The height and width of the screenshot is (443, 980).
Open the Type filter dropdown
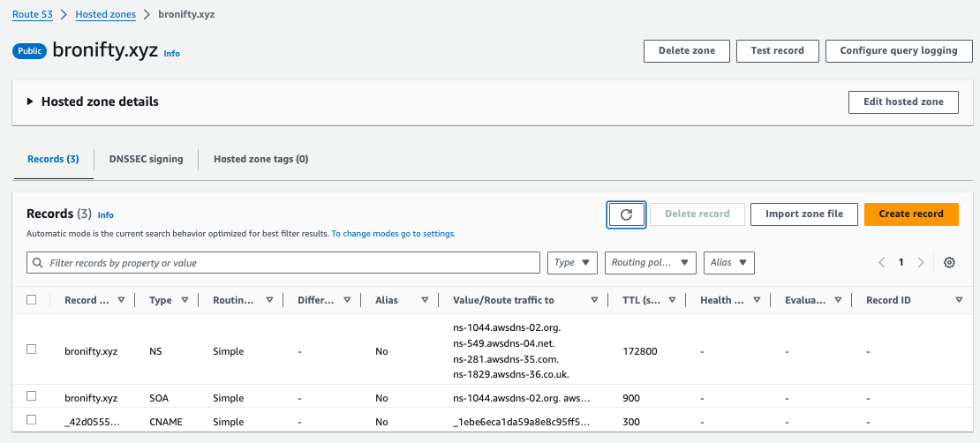click(572, 263)
